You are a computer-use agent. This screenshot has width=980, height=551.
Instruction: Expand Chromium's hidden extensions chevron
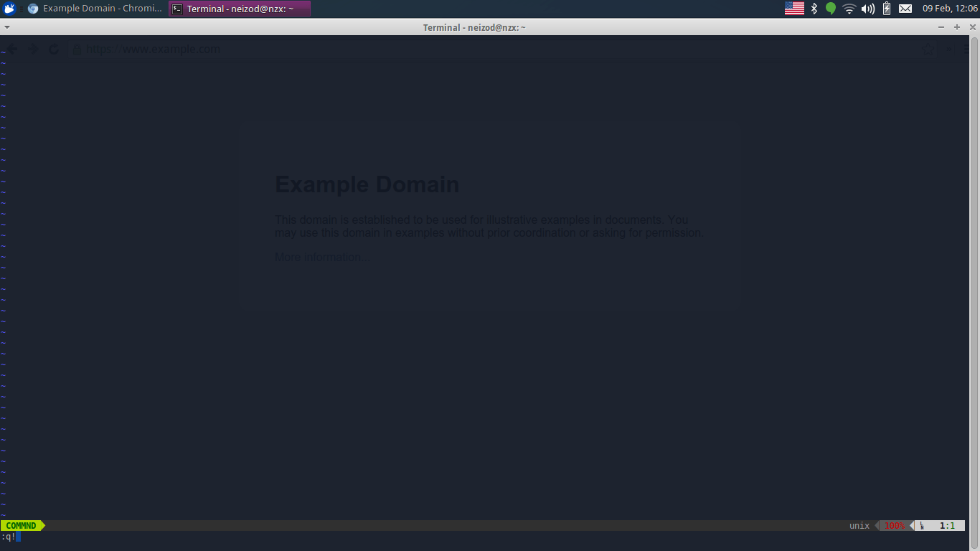point(949,49)
